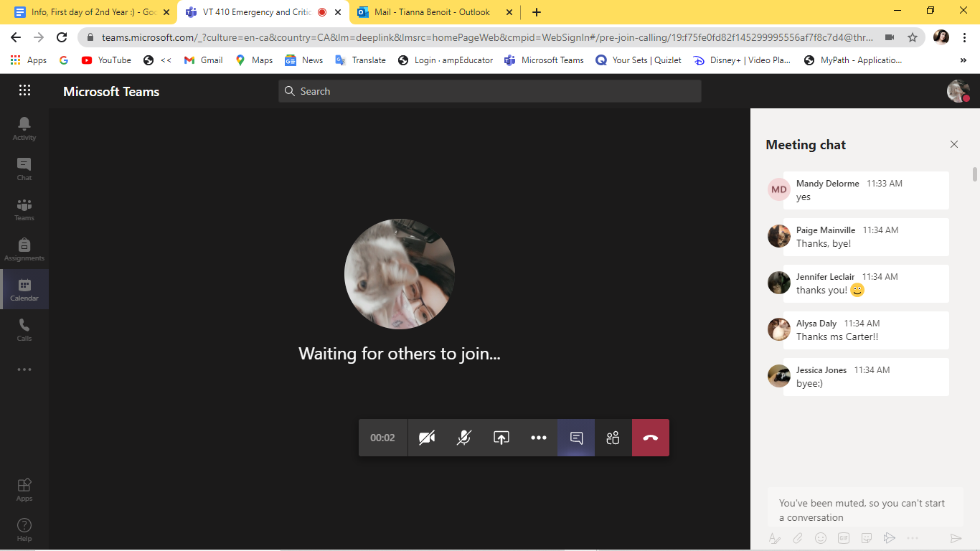Show the meeting participants list
This screenshot has width=980, height=551.
point(613,437)
